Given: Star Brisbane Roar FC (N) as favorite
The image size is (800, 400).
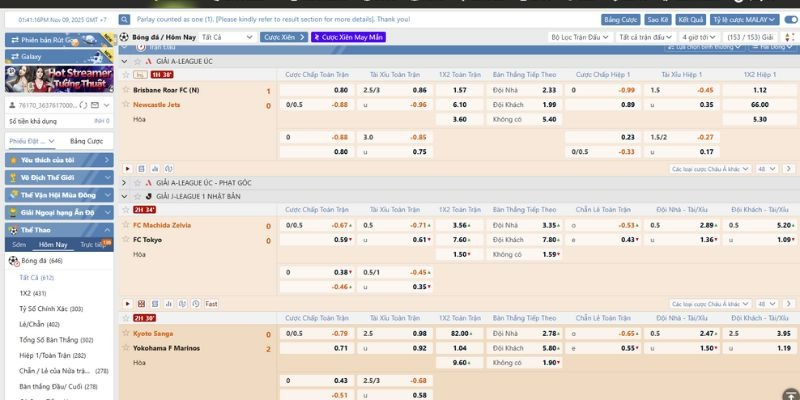Looking at the screenshot, I should coord(126,90).
